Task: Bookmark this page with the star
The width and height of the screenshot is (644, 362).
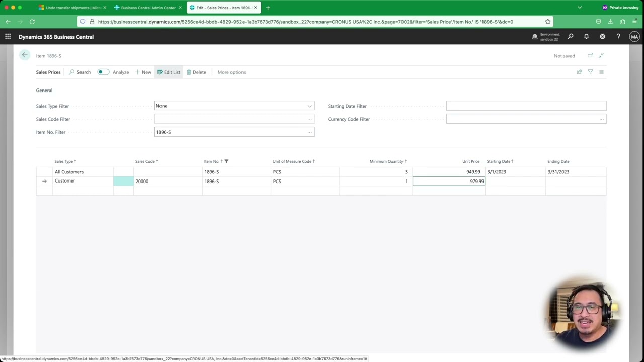Action: (x=548, y=22)
